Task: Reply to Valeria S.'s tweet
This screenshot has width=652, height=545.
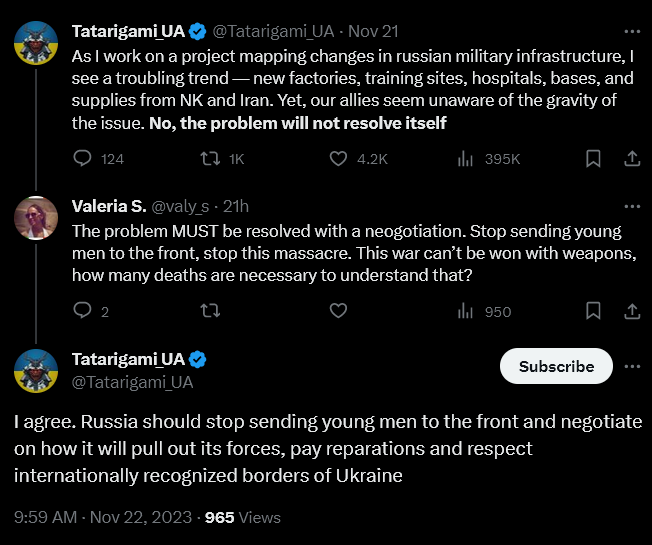Action: click(x=84, y=311)
